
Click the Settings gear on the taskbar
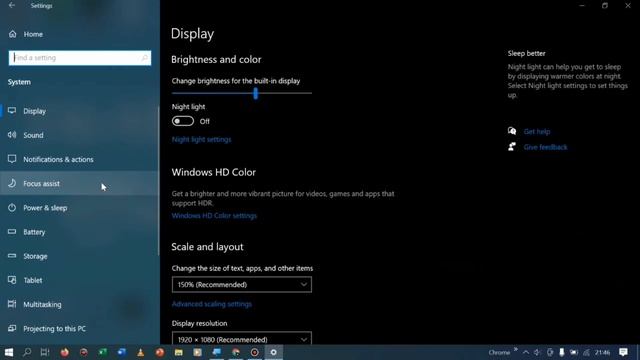point(273,352)
